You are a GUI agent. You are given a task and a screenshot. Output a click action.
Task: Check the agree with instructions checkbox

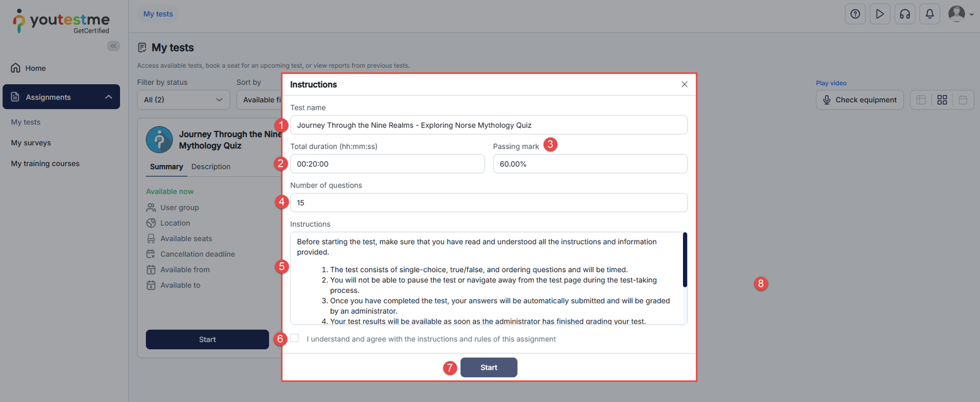click(x=295, y=338)
